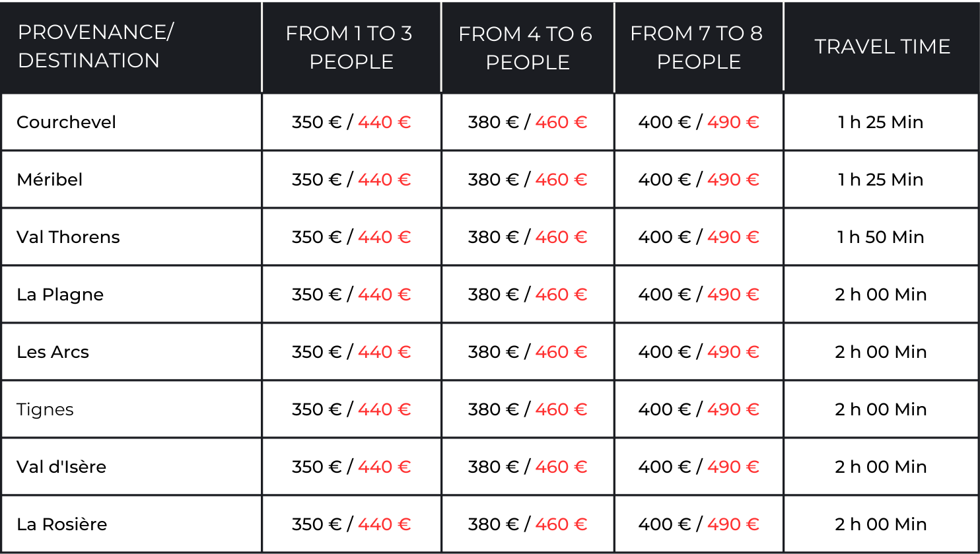
Task: Select the Méribel row label
Action: pyautogui.click(x=50, y=180)
